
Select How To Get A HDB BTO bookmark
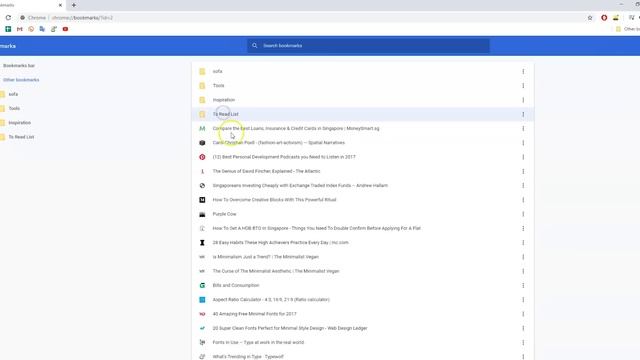click(x=362, y=228)
